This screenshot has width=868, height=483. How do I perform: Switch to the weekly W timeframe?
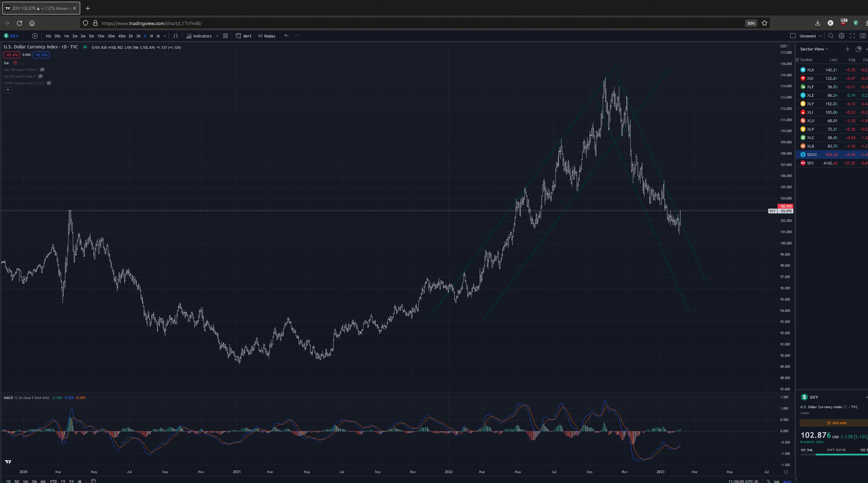(x=152, y=36)
